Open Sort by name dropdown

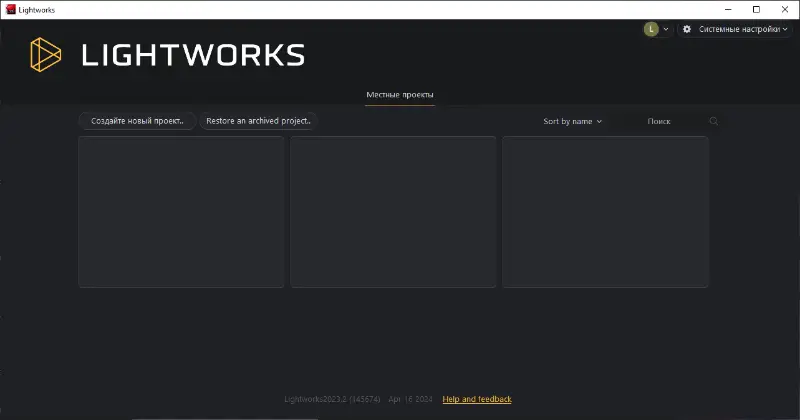pyautogui.click(x=572, y=121)
